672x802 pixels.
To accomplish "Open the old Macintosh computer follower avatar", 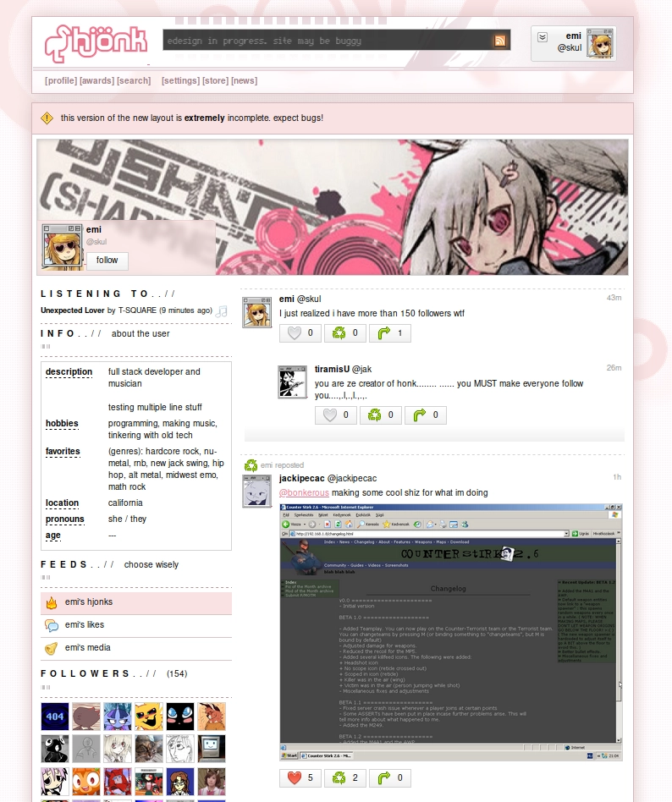I will click(212, 749).
